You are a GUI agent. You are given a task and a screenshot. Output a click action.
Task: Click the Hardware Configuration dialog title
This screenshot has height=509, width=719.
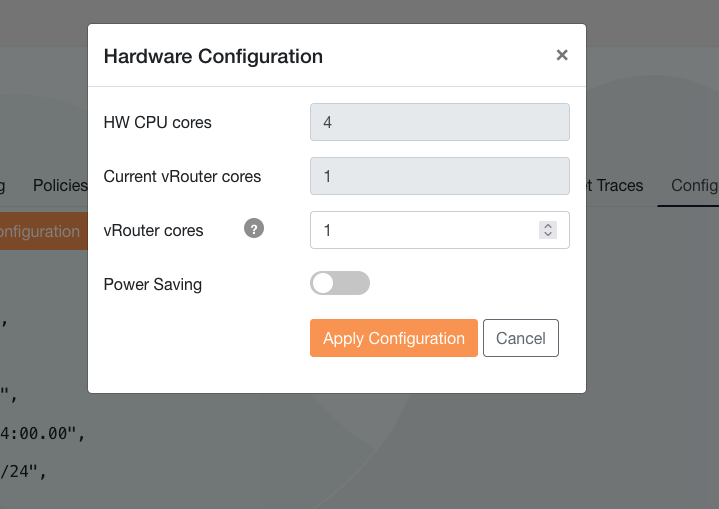click(x=213, y=56)
